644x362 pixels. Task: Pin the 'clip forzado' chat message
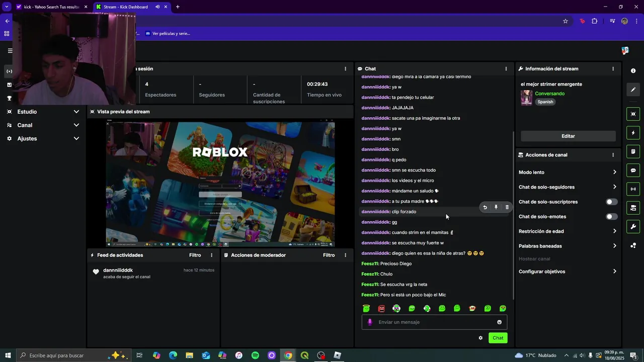(x=496, y=207)
